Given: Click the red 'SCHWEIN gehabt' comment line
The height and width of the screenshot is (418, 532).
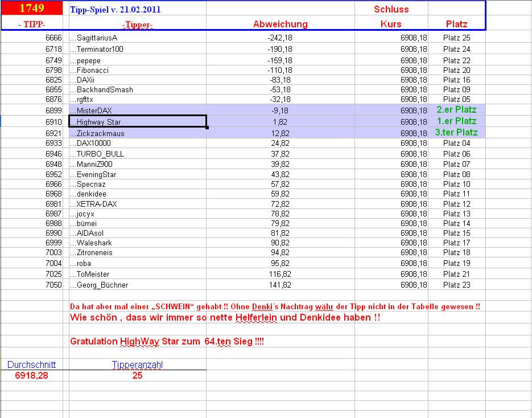Looking at the screenshot, I should tap(275, 306).
